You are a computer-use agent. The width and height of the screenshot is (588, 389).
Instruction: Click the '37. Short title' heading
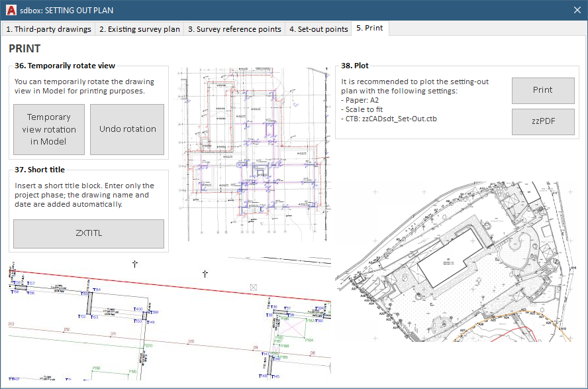click(x=40, y=170)
